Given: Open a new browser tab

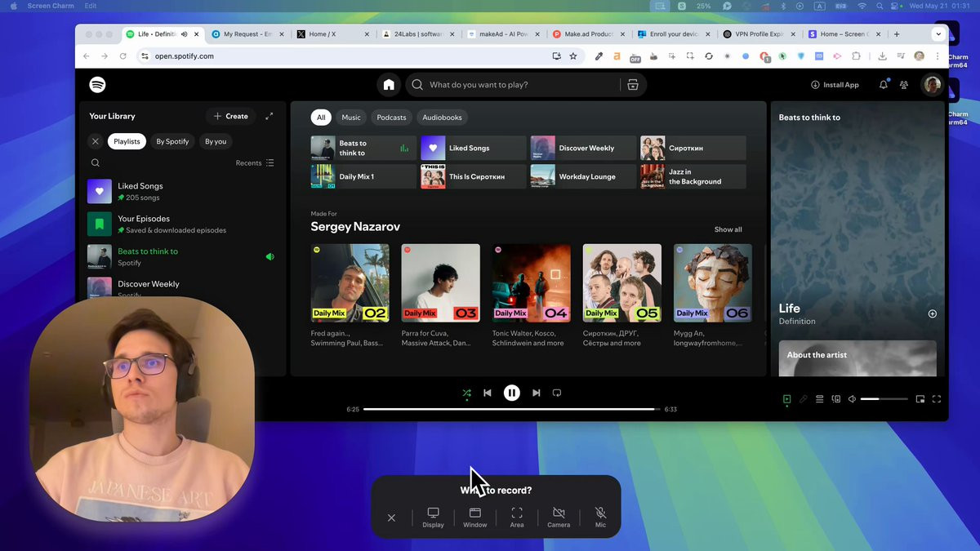Looking at the screenshot, I should click(x=897, y=34).
